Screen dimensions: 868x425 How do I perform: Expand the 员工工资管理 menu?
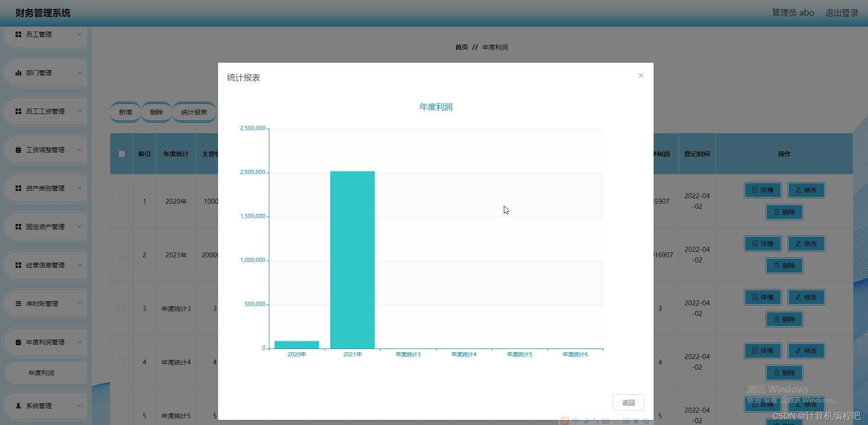pyautogui.click(x=44, y=111)
